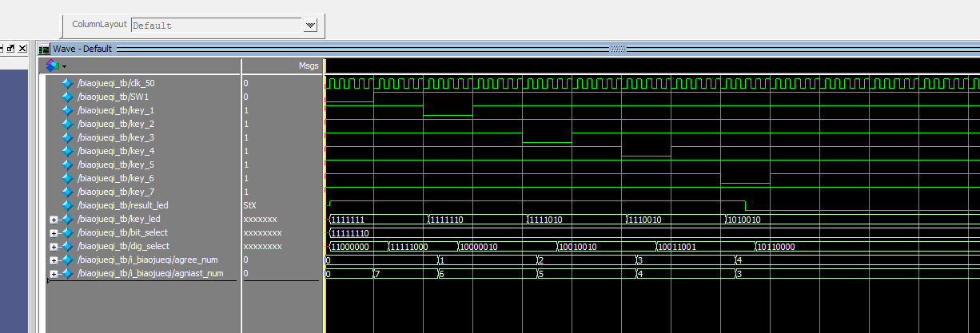Click the diamond icon of the SW1 signal
The width and height of the screenshot is (980, 333).
(x=67, y=97)
